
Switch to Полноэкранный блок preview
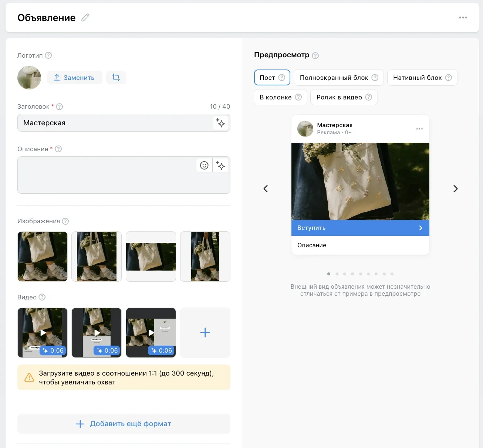pyautogui.click(x=339, y=78)
